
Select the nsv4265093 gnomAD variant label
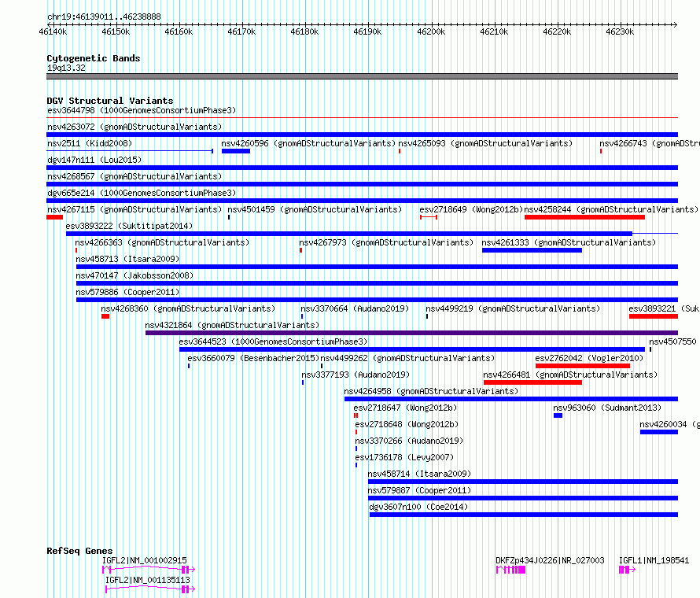(x=485, y=143)
